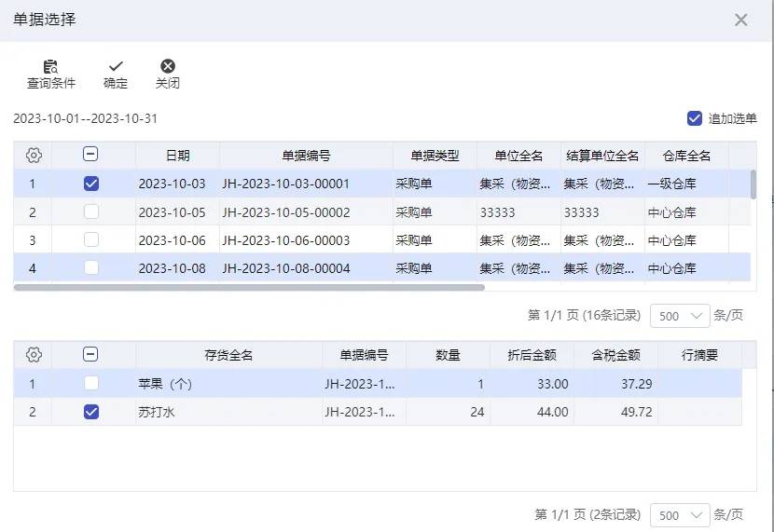Expand the lower table page-size dropdown
Screen dimensions: 774x532
(680, 515)
